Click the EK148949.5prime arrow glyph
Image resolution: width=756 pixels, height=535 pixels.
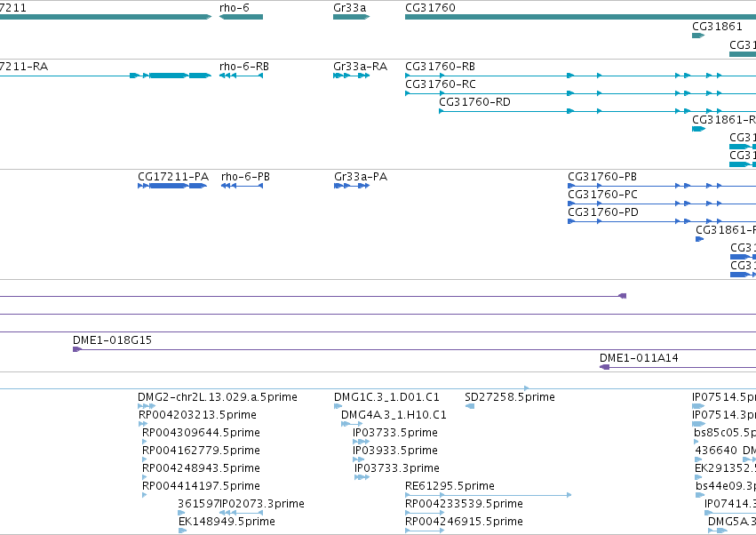click(x=182, y=531)
